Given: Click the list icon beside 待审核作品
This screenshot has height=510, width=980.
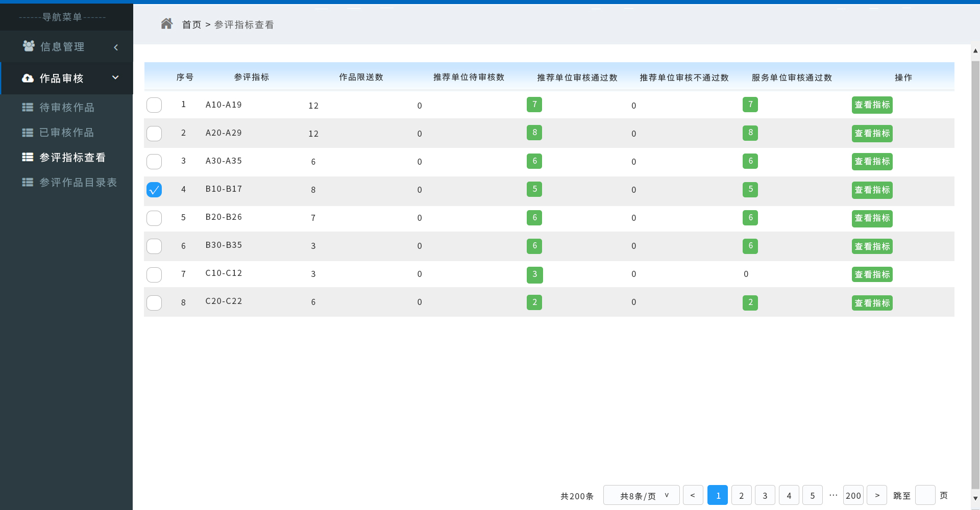Looking at the screenshot, I should 28,108.
